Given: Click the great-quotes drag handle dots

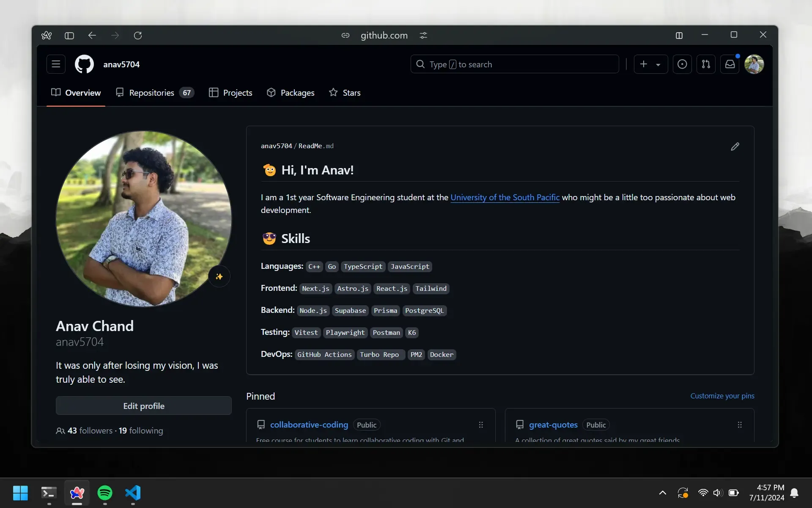Looking at the screenshot, I should tap(740, 425).
